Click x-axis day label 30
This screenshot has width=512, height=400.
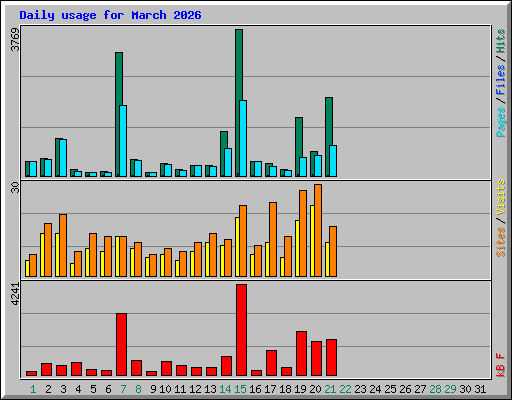465,389
